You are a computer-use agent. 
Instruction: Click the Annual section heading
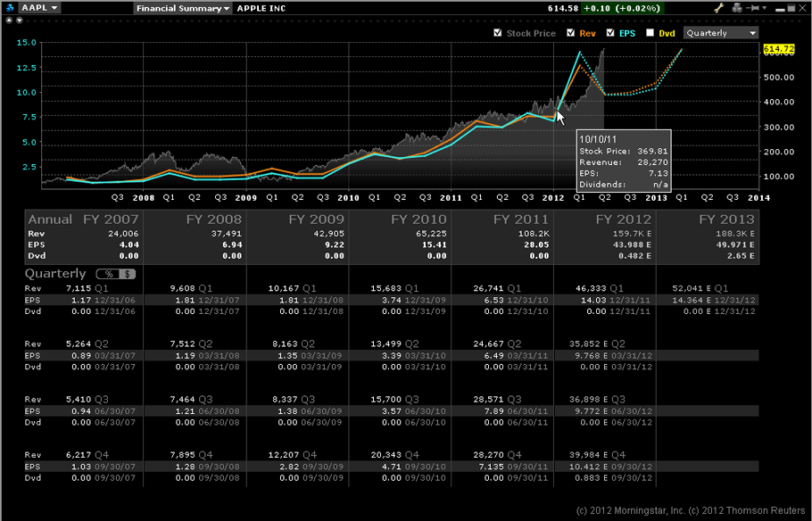(50, 219)
